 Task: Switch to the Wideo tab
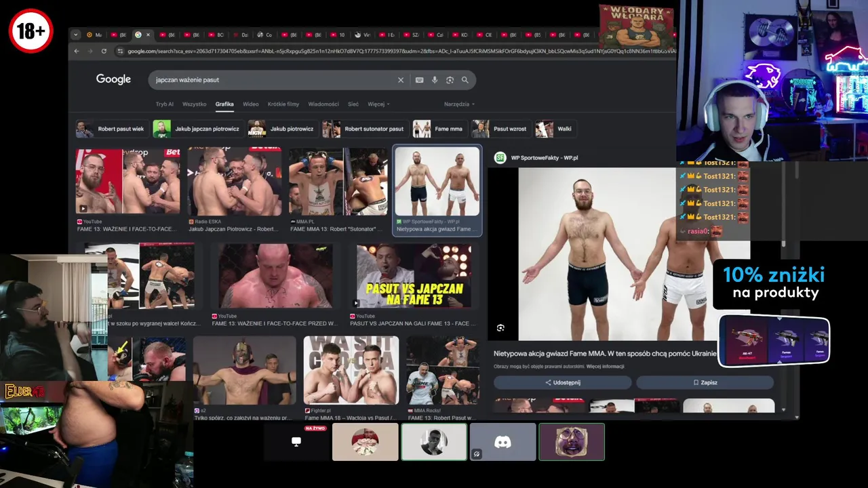coord(251,104)
